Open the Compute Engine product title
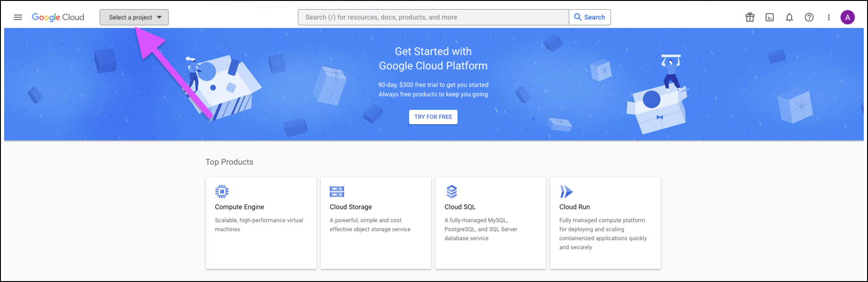868x282 pixels. coord(239,207)
